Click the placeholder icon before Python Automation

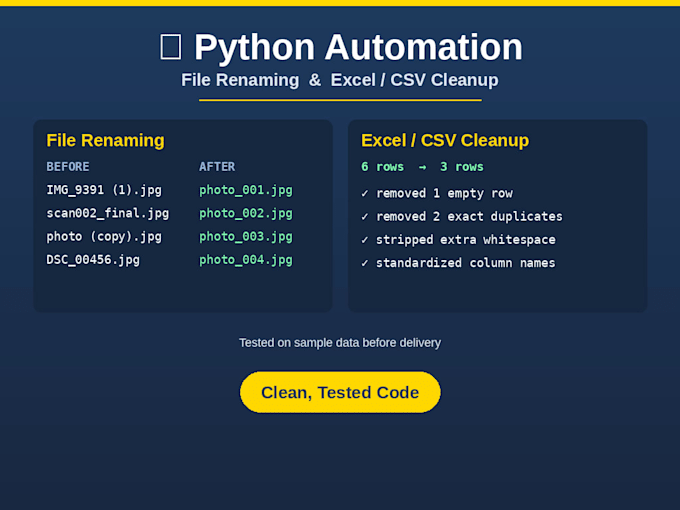point(170,47)
